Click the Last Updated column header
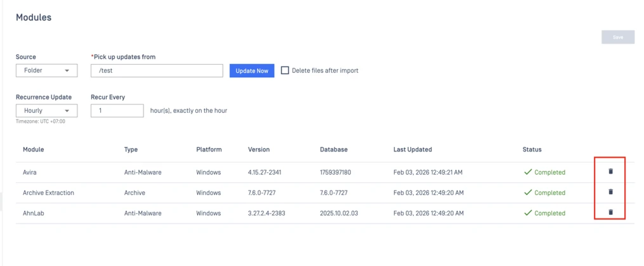This screenshot has height=266, width=644. coord(412,149)
